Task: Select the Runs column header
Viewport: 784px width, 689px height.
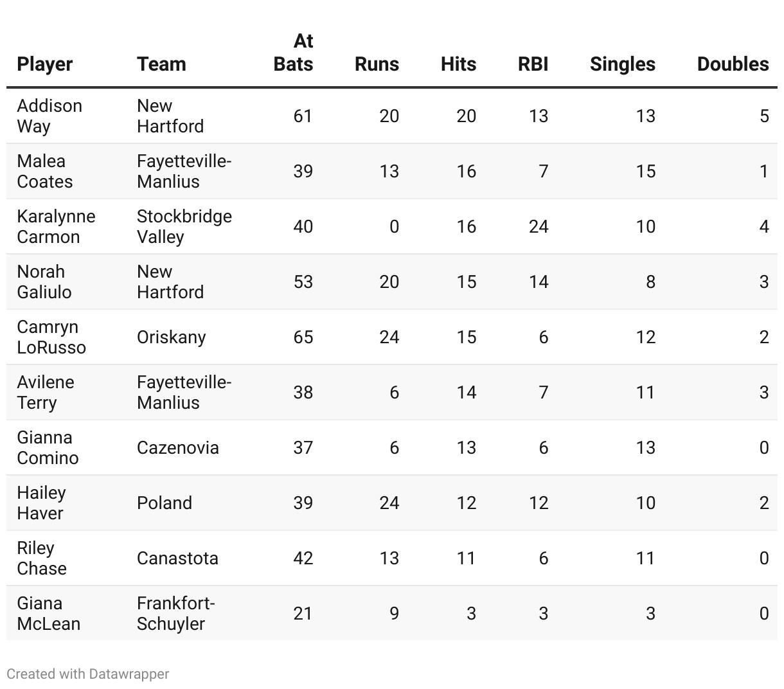Action: [x=377, y=64]
